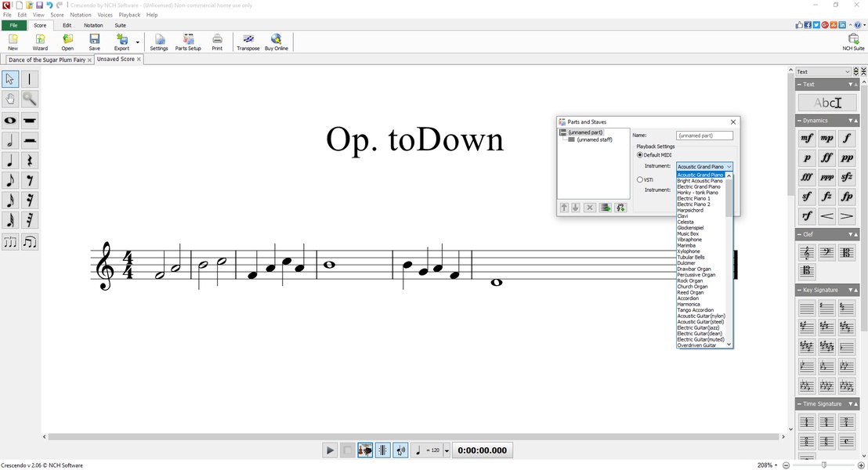Select the VSTi radio button
This screenshot has width=868, height=470.
tap(640, 179)
